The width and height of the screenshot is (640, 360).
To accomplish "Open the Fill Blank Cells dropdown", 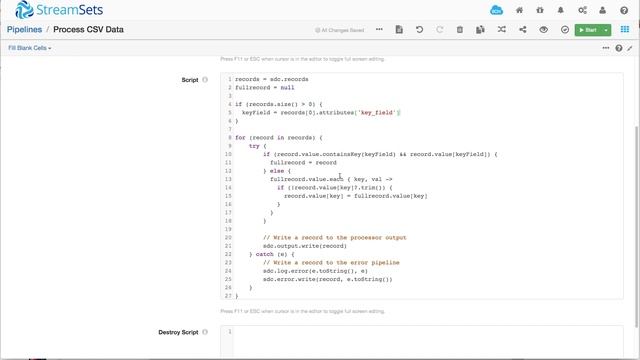I will point(29,48).
